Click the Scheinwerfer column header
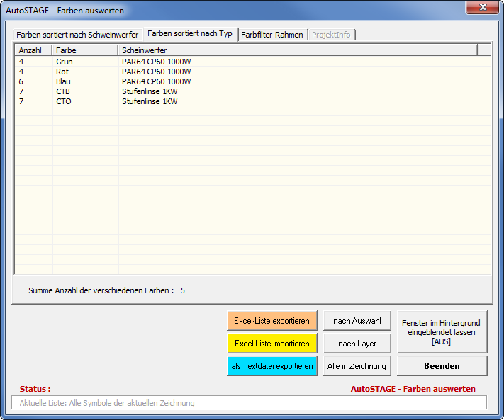Screen dimensions: 504x420 tap(298, 50)
